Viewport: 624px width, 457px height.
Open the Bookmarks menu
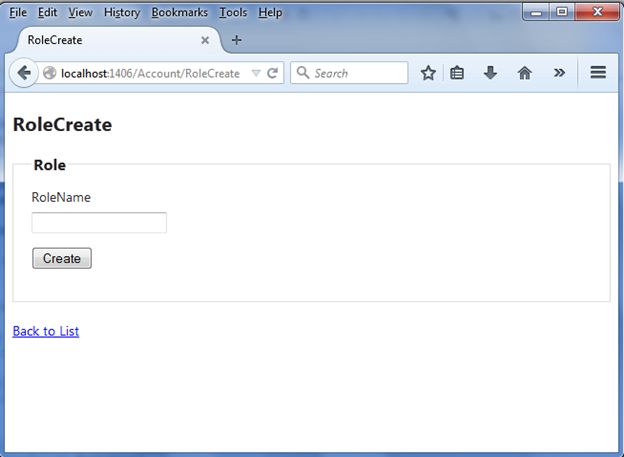click(179, 13)
